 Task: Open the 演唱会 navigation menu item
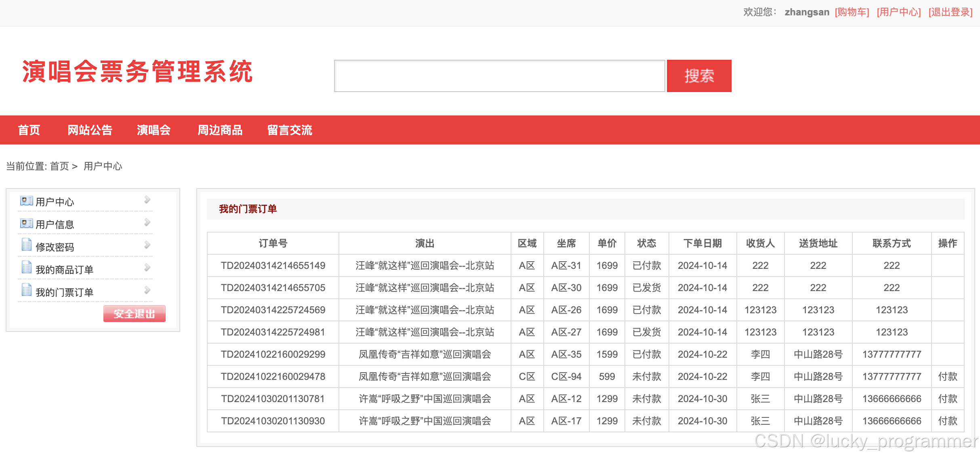(154, 130)
